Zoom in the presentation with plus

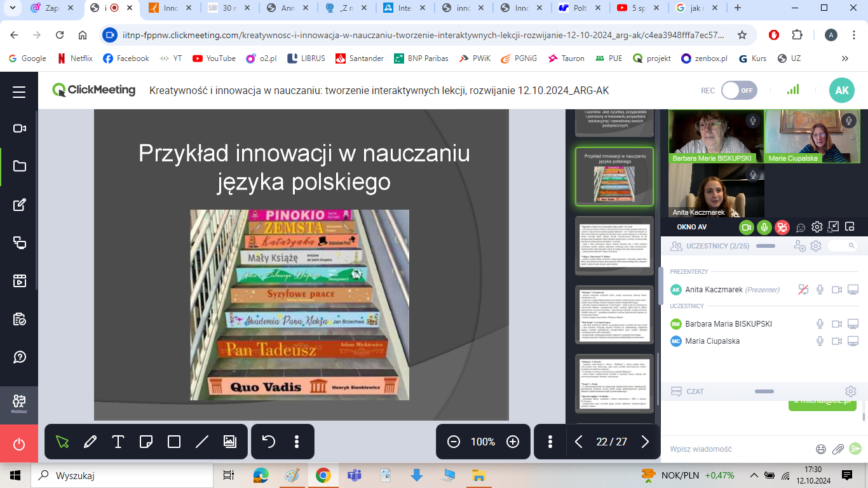tap(513, 442)
